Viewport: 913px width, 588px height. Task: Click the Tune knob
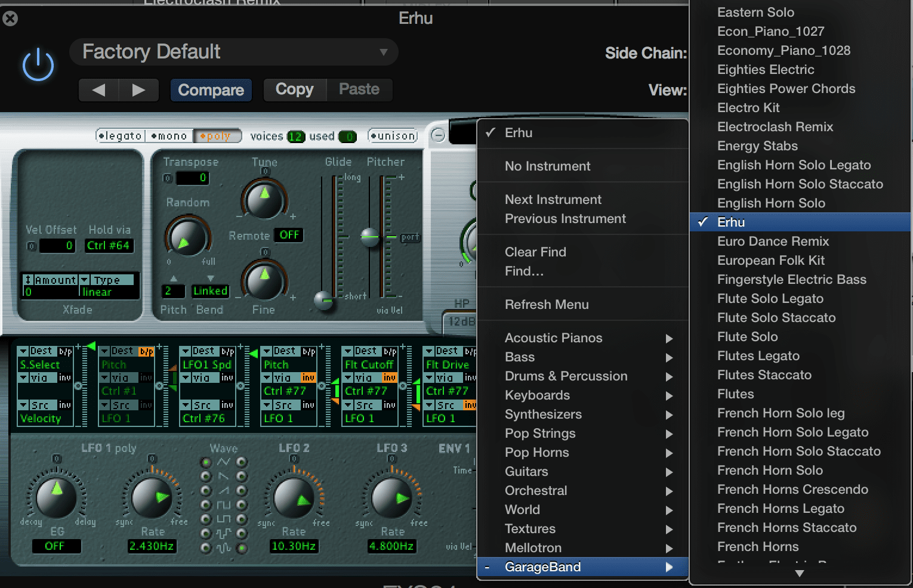pyautogui.click(x=264, y=199)
